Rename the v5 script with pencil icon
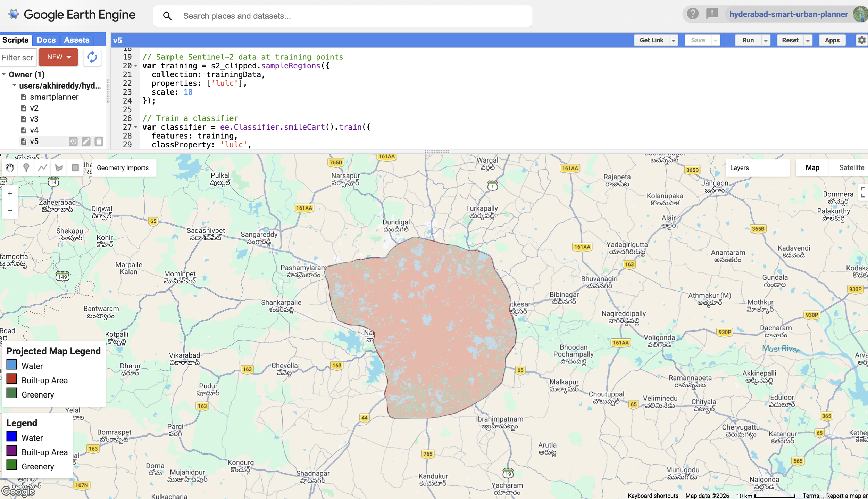Viewport: 868px width, 499px height. tap(86, 141)
